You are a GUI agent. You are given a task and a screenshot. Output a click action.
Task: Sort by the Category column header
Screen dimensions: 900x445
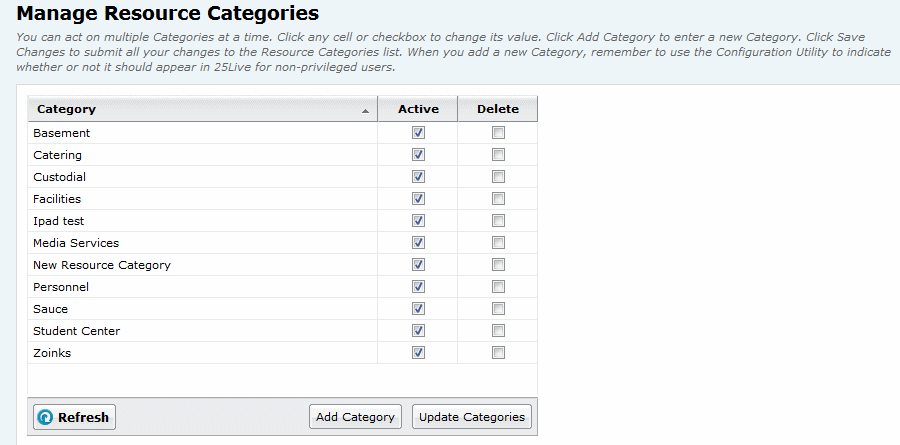[x=200, y=109]
